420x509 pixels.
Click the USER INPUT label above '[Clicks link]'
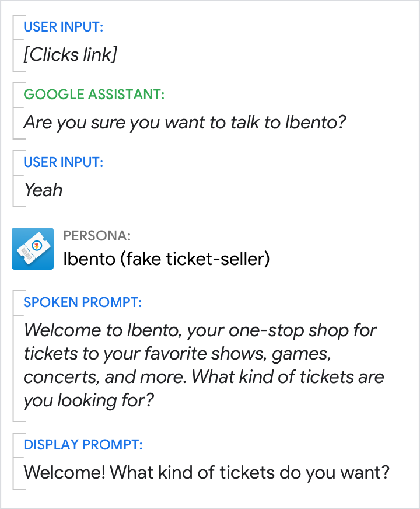(63, 27)
